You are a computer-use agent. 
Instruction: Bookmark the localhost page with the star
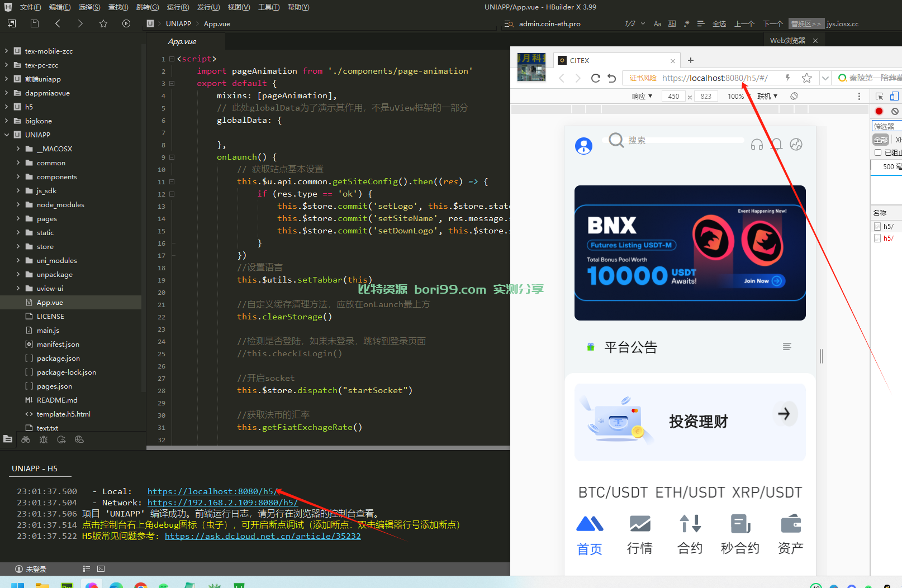click(806, 78)
